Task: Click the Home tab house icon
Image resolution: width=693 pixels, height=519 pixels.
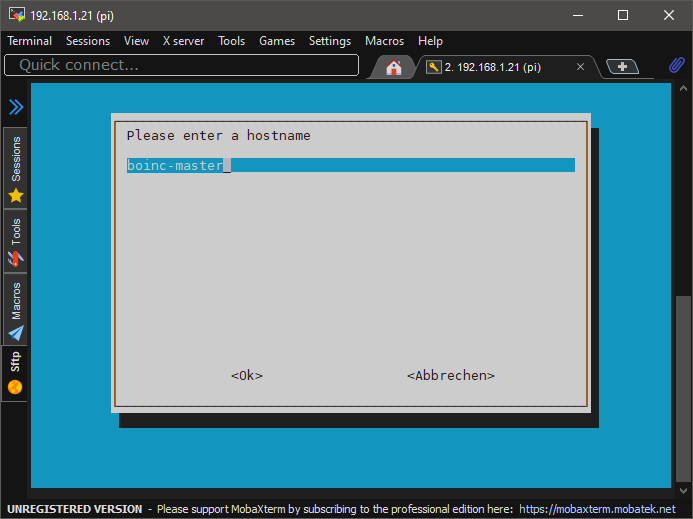Action: 394,67
